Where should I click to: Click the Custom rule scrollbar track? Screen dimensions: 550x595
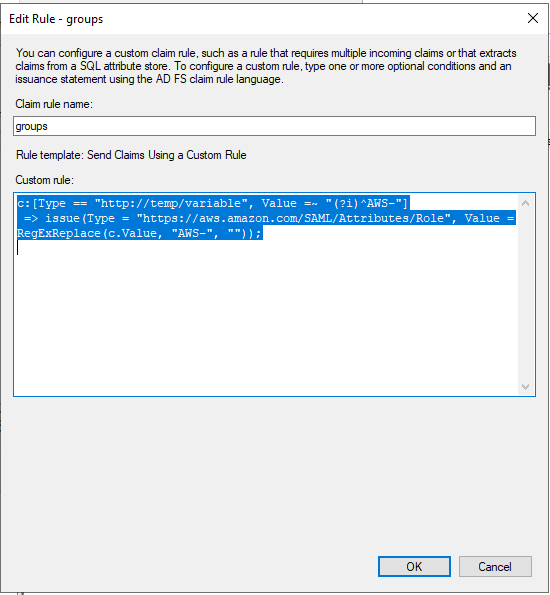(x=525, y=295)
